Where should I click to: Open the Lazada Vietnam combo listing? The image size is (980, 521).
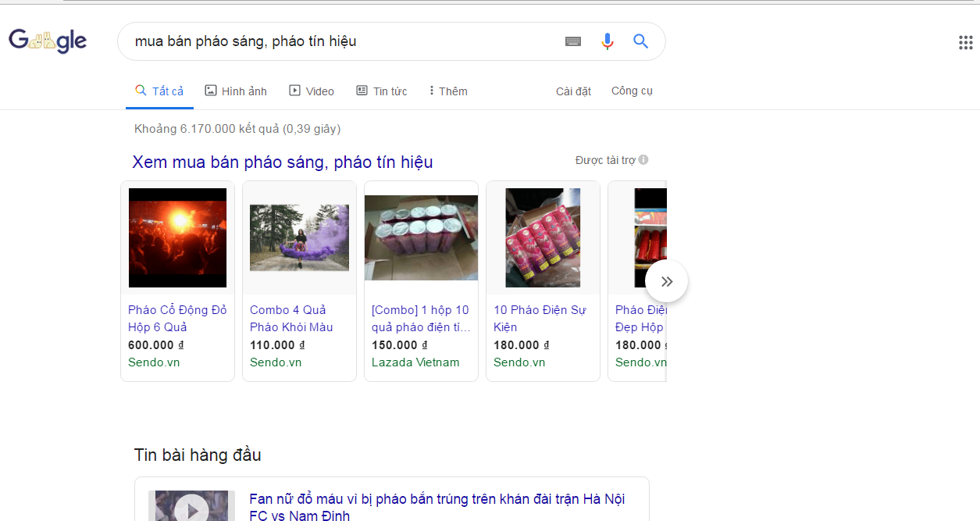420,318
